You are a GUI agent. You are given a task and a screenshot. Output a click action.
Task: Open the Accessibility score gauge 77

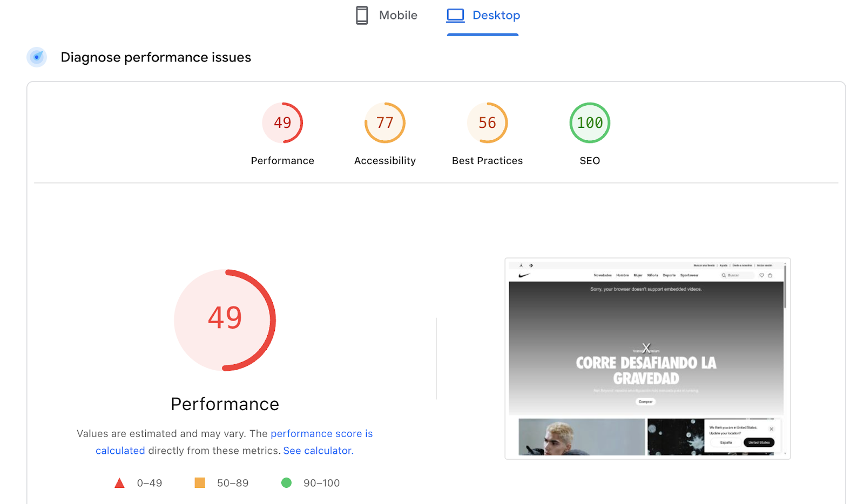(385, 123)
